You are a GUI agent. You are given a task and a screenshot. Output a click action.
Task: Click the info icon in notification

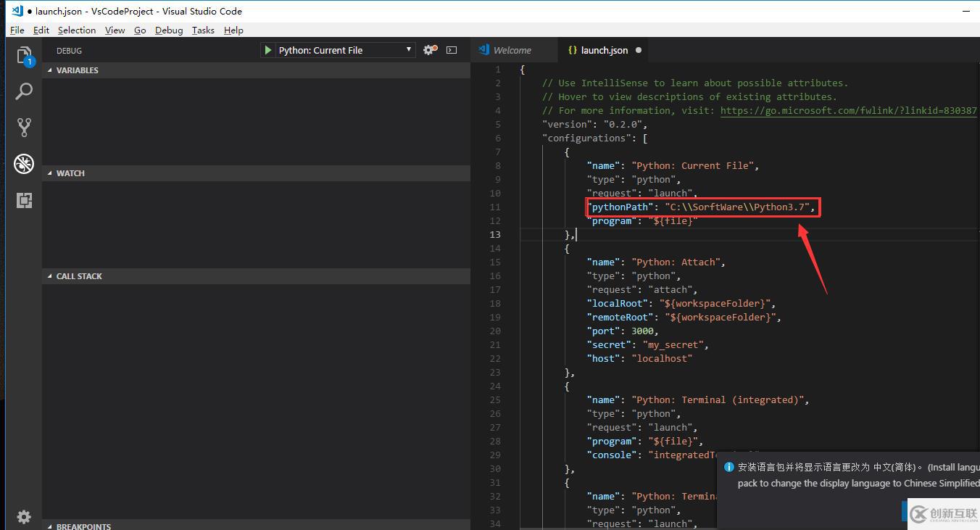pyautogui.click(x=729, y=468)
